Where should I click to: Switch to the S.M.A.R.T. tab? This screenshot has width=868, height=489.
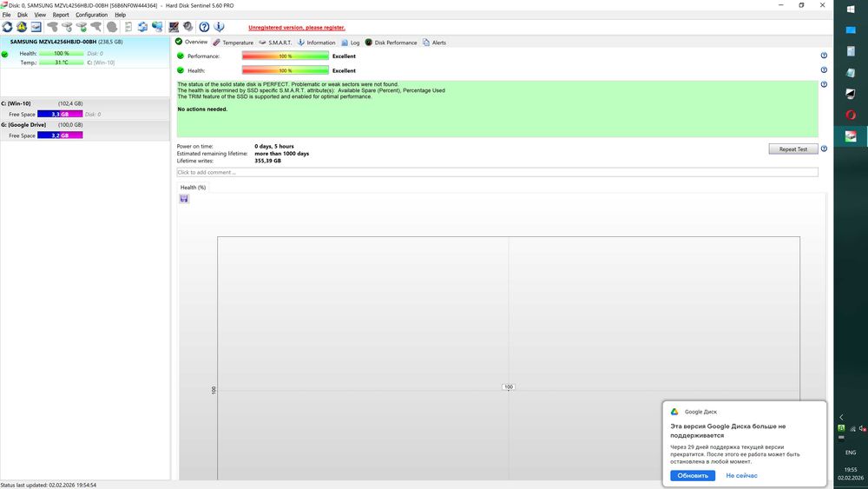[275, 43]
